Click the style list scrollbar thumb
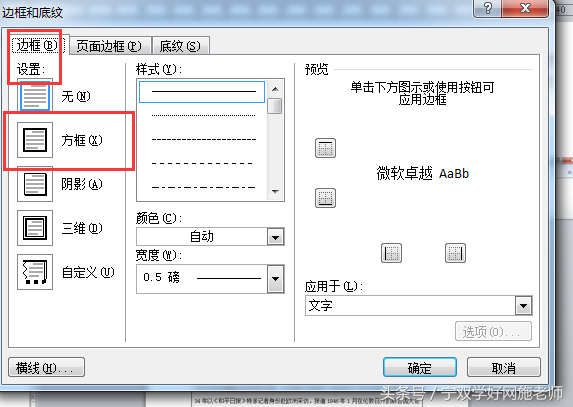 point(275,106)
